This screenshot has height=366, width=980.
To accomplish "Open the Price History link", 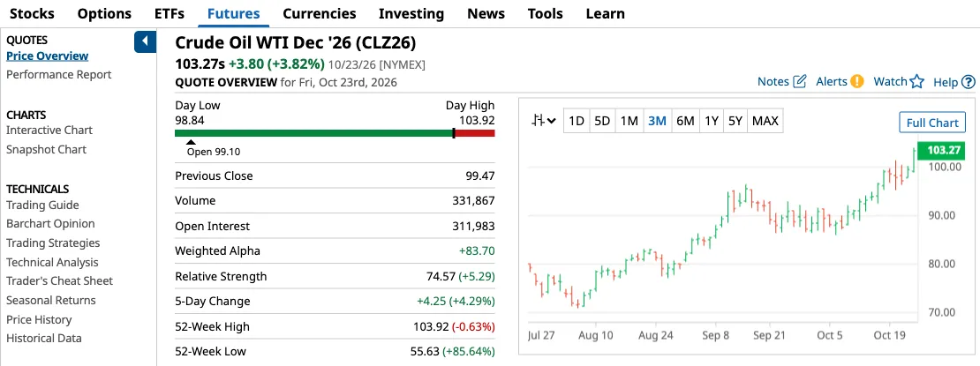I will [39, 320].
